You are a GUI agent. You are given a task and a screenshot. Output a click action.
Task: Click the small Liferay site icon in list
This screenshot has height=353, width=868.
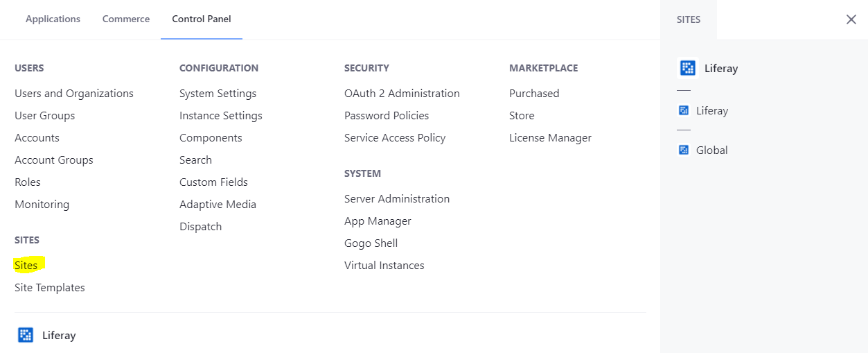tap(684, 110)
